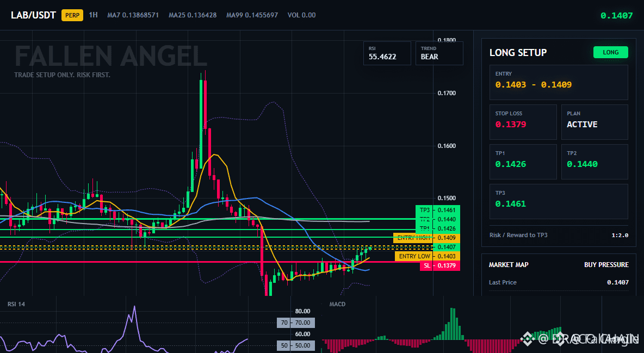The width and height of the screenshot is (644, 353).
Task: Click the MA99 0.1455697 indicator readout
Action: pyautogui.click(x=252, y=15)
